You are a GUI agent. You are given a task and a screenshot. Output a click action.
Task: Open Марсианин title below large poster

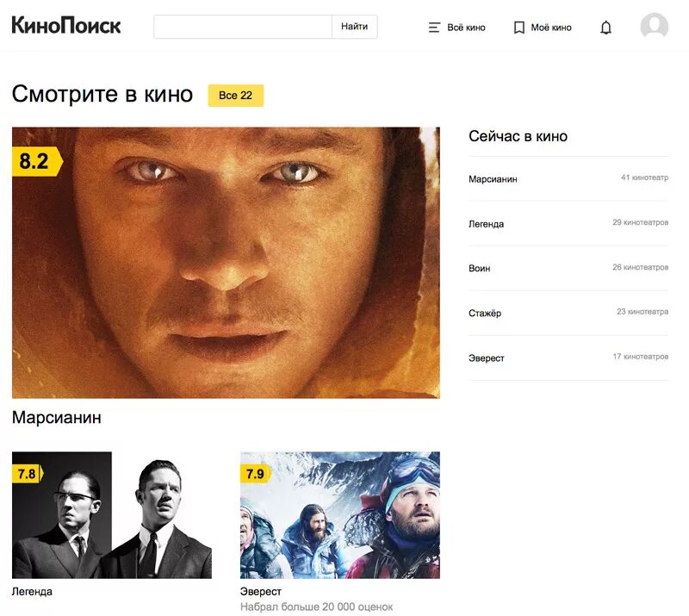[x=57, y=417]
